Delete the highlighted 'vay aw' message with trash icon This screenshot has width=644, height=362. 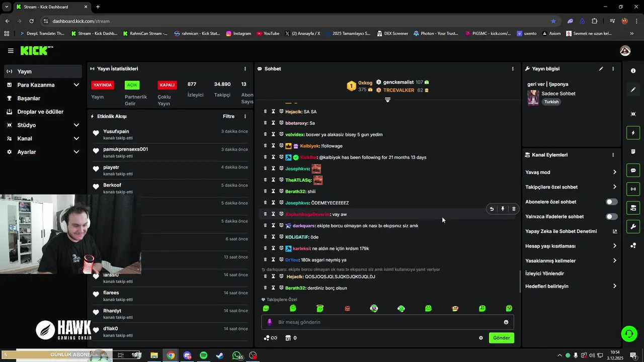(514, 209)
